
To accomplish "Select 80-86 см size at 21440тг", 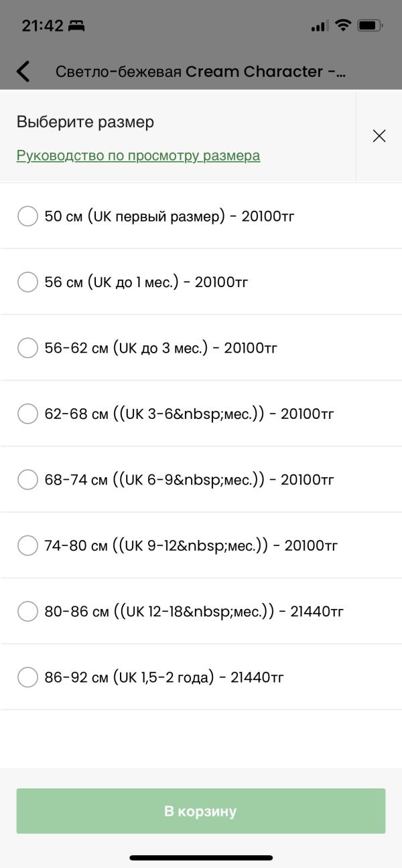I will coord(201,611).
